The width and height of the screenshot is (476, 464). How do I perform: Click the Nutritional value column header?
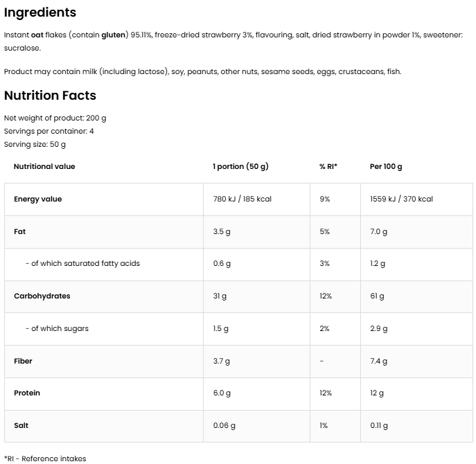click(44, 166)
